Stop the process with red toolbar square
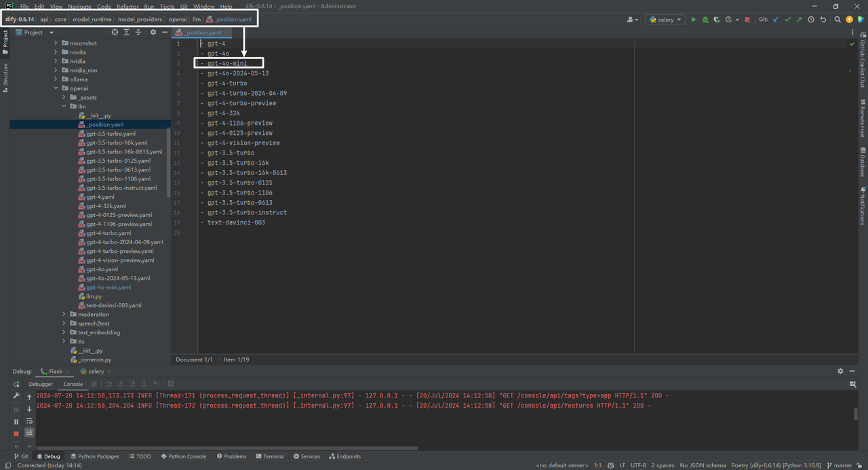Image resolution: width=868 pixels, height=470 pixels. tap(747, 20)
